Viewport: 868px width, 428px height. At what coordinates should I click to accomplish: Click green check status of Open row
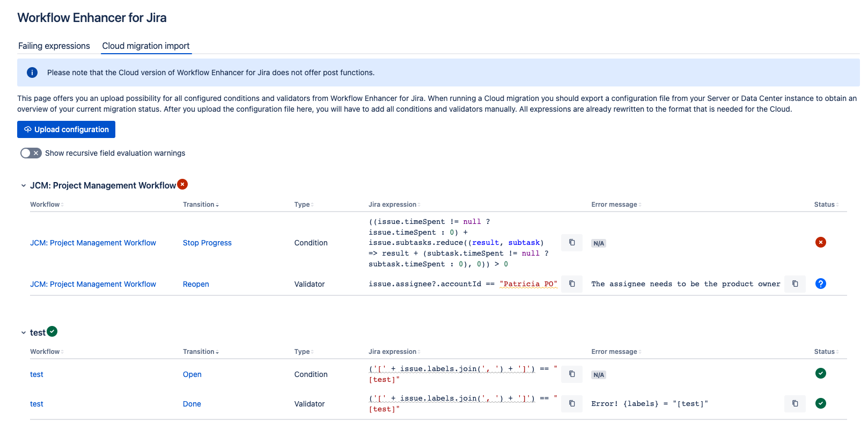pyautogui.click(x=821, y=373)
